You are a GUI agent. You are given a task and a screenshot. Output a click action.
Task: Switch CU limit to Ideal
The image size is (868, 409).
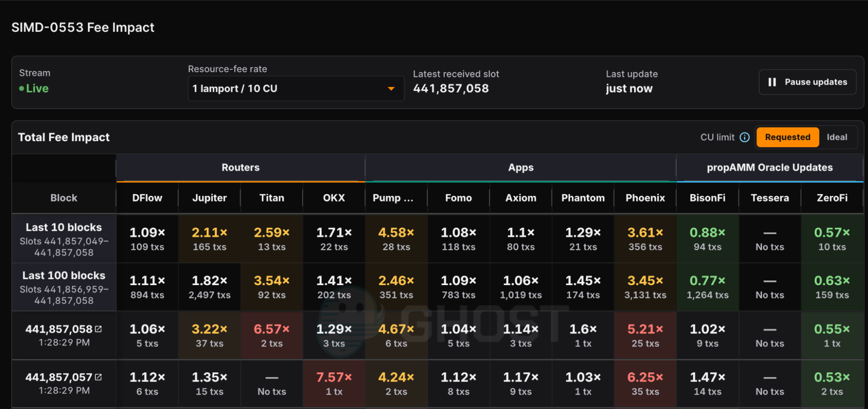pyautogui.click(x=837, y=137)
